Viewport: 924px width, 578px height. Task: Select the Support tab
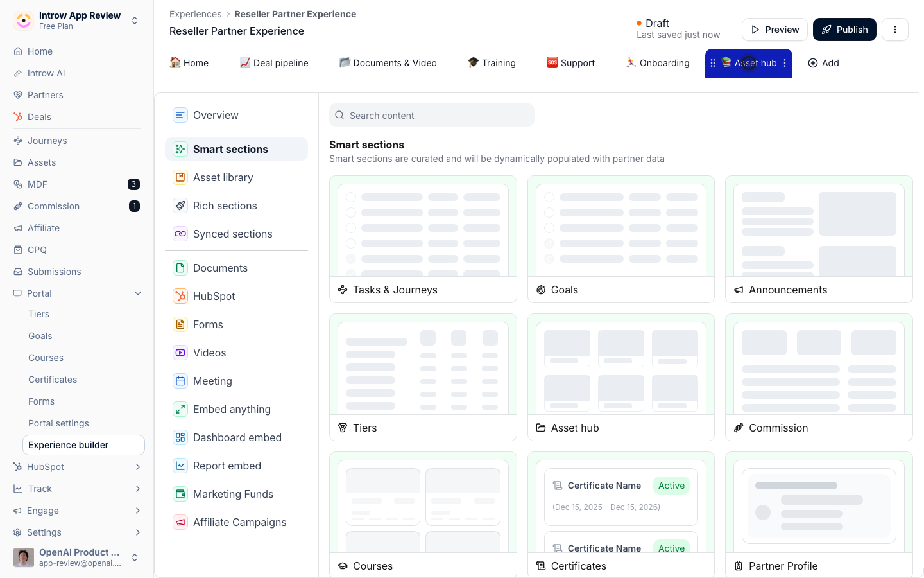pos(571,63)
